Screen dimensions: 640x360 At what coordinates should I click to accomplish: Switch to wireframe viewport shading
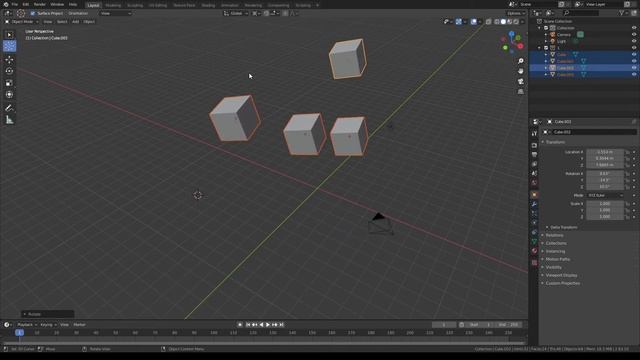click(497, 22)
